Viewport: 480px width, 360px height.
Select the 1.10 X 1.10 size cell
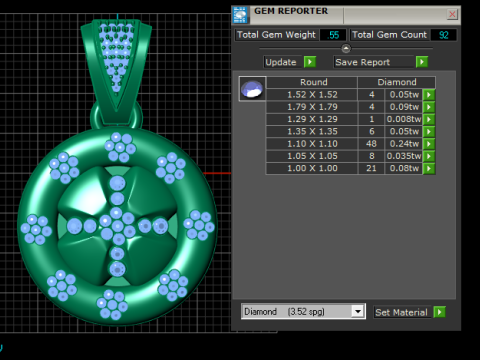click(x=312, y=144)
